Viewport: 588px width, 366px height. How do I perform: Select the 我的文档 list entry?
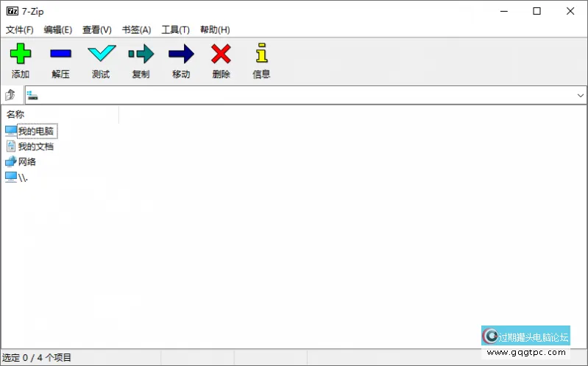pos(36,147)
